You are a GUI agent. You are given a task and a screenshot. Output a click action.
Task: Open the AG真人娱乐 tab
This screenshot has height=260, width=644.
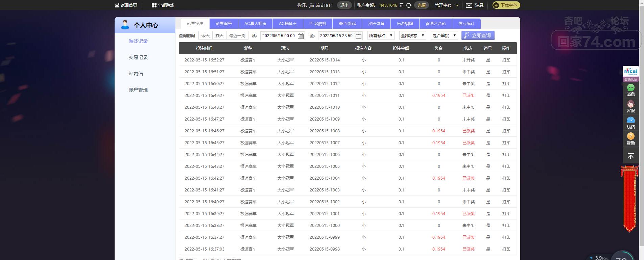(255, 24)
